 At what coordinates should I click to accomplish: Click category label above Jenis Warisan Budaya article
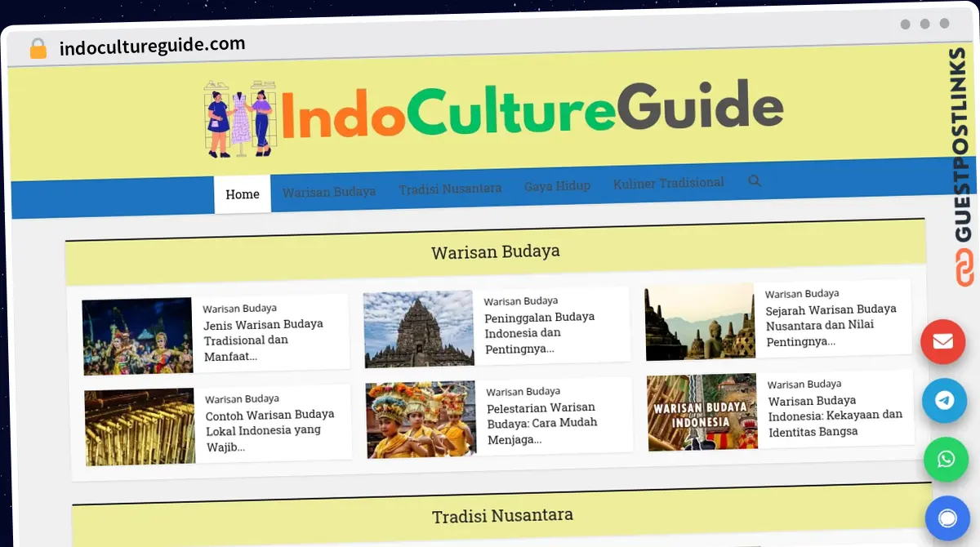(239, 309)
